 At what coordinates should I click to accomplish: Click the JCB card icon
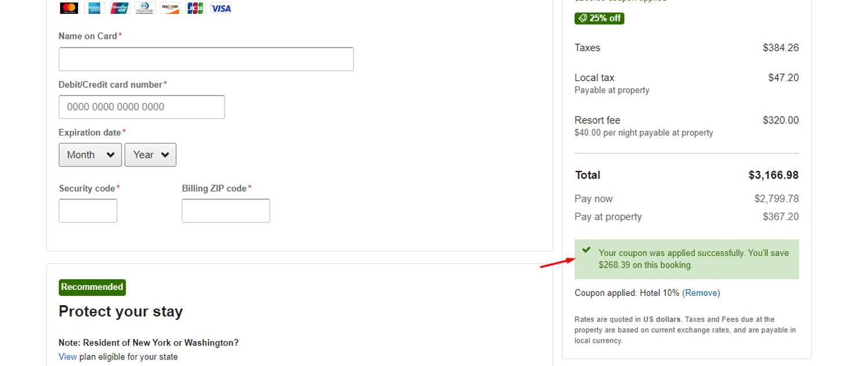click(x=196, y=8)
